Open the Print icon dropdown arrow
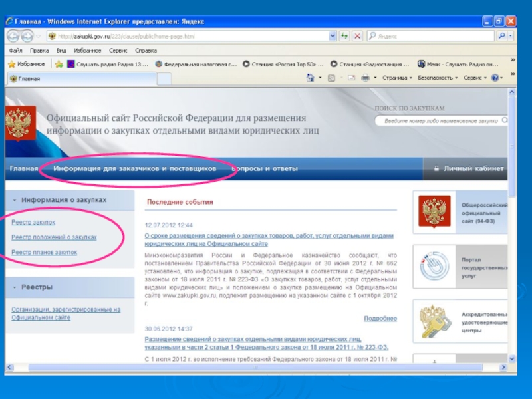 [375, 78]
